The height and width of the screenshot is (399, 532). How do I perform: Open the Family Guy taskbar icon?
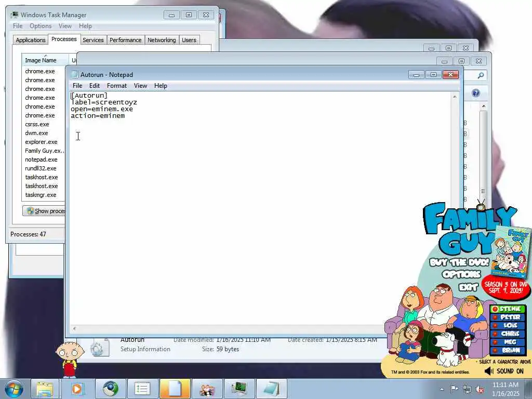point(207,389)
